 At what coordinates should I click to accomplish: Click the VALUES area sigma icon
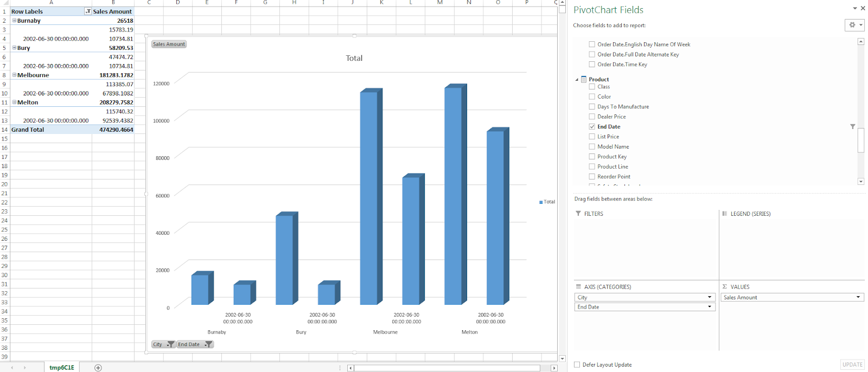click(725, 287)
